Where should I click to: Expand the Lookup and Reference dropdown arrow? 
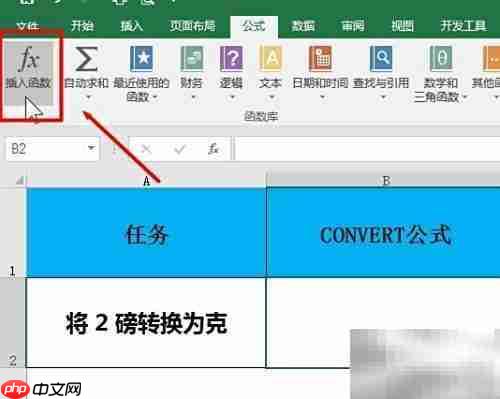383,97
